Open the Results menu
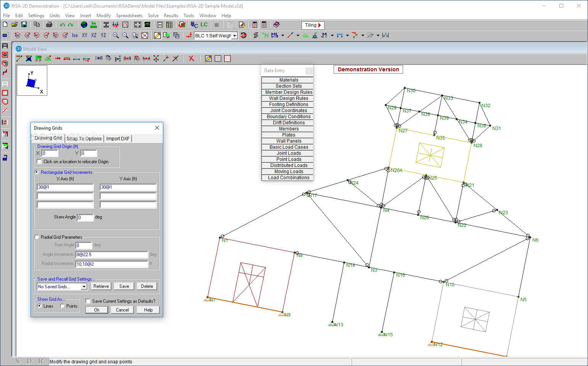Image resolution: width=588 pixels, height=366 pixels. click(171, 16)
